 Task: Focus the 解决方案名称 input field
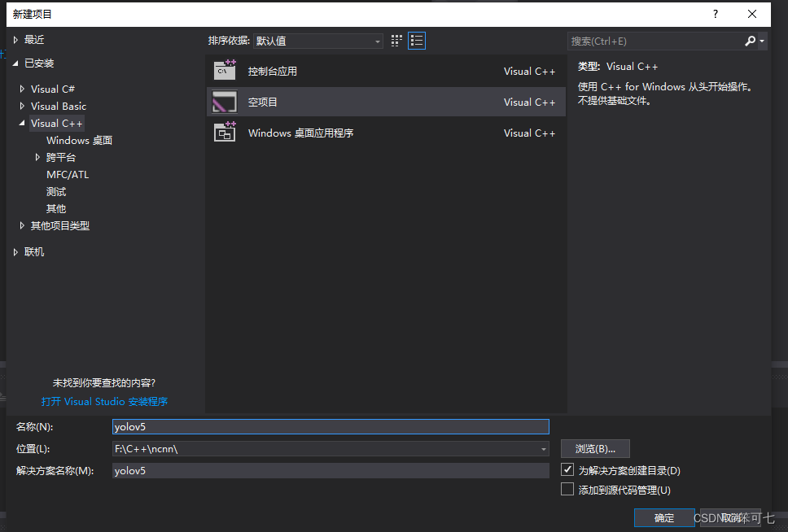pyautogui.click(x=331, y=471)
